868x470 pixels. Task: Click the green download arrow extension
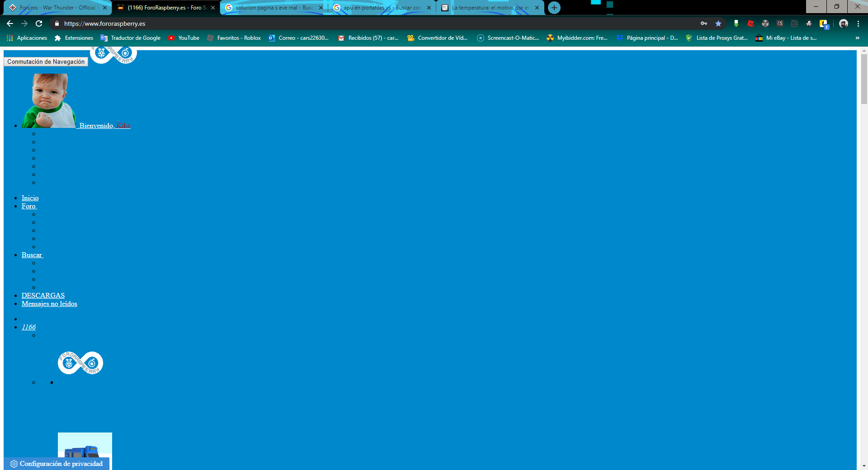pyautogui.click(x=736, y=23)
